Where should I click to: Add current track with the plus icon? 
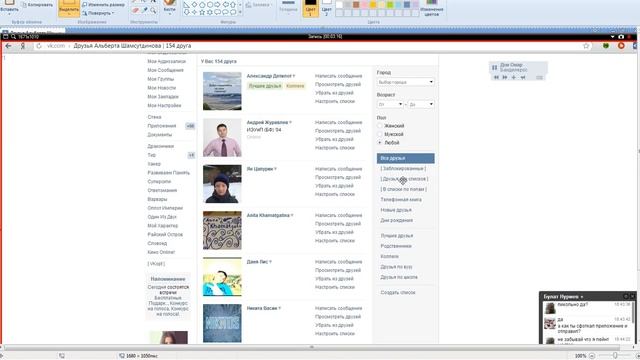(x=513, y=77)
